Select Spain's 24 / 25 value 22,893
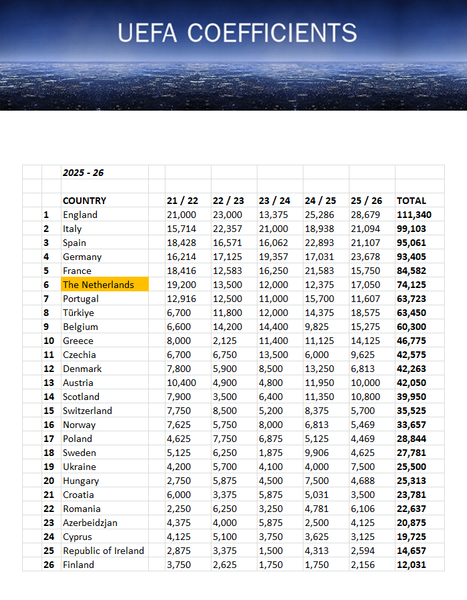Image resolution: width=467 pixels, height=600 pixels. point(326,243)
